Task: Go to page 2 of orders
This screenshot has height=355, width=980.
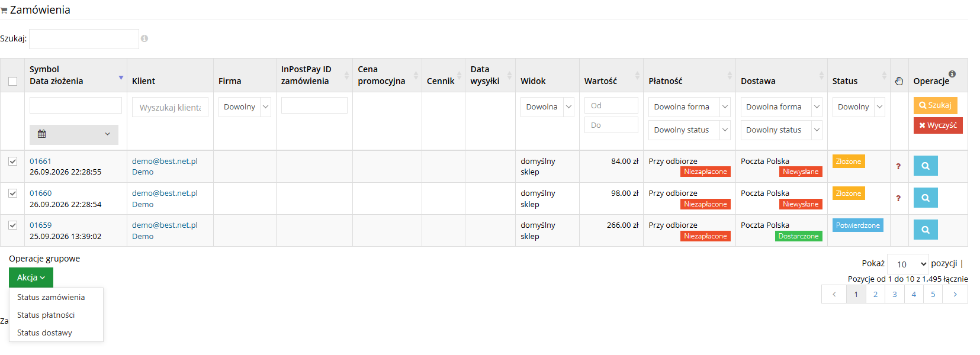Action: pyautogui.click(x=875, y=294)
